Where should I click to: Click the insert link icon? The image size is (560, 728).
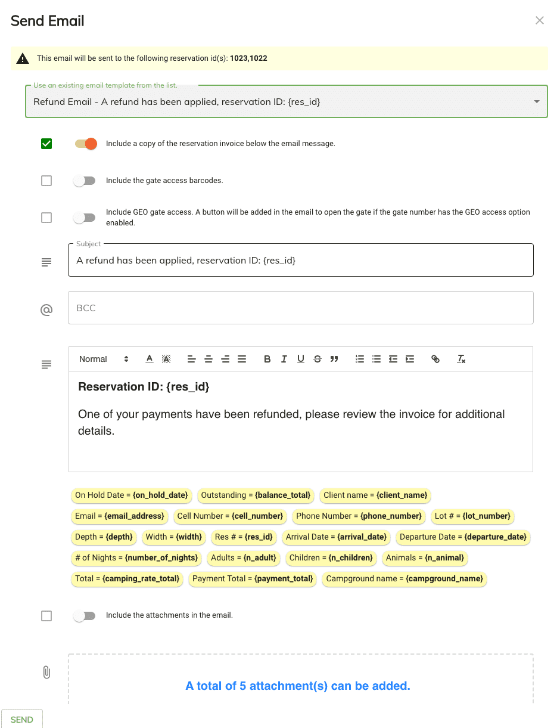click(x=435, y=359)
